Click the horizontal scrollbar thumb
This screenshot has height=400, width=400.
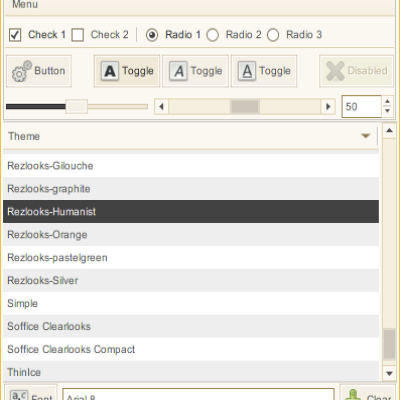pyautogui.click(x=245, y=107)
